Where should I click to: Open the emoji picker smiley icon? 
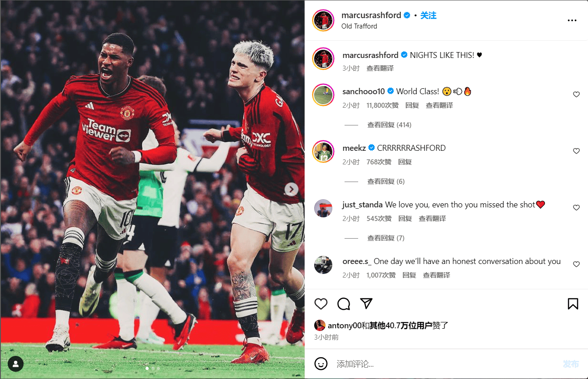coord(321,364)
